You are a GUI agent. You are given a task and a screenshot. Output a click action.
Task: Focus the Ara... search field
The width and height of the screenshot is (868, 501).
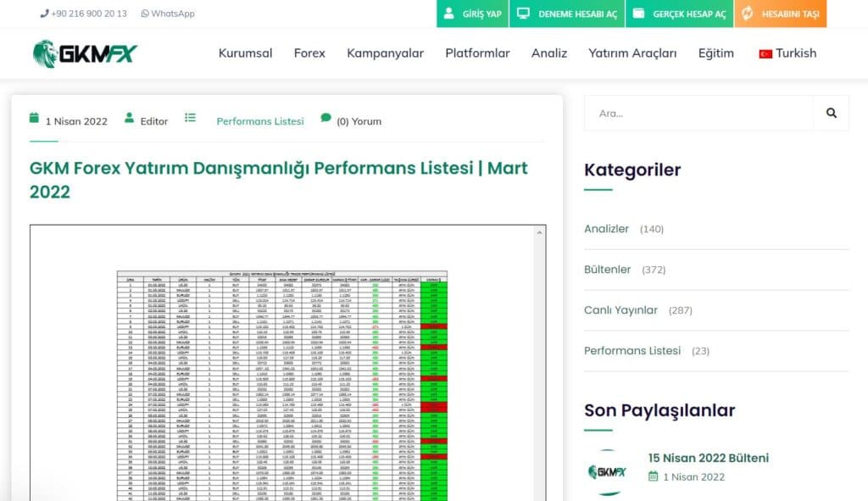point(698,113)
